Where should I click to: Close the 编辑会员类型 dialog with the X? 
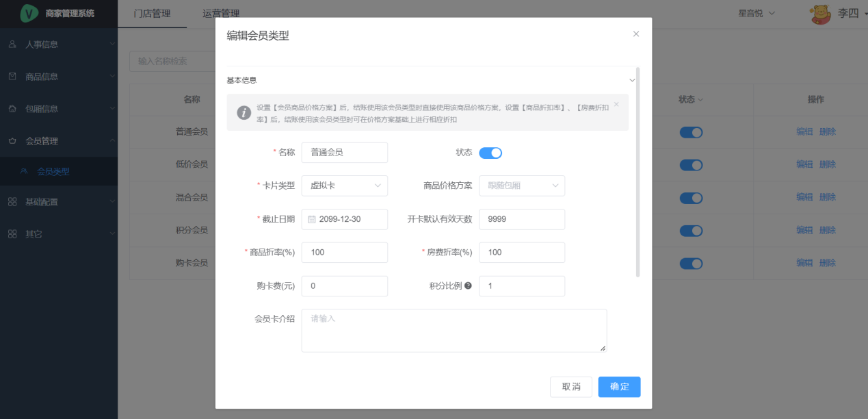click(636, 34)
